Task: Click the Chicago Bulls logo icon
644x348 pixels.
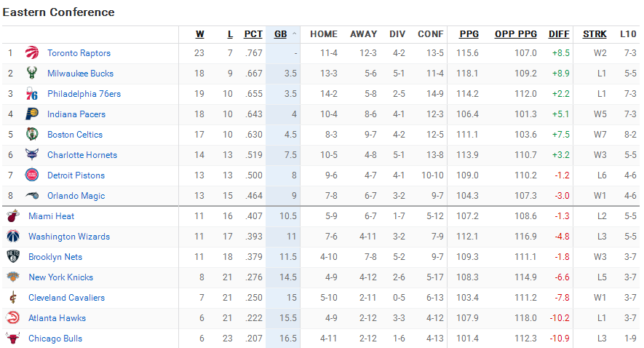Action: [x=12, y=339]
